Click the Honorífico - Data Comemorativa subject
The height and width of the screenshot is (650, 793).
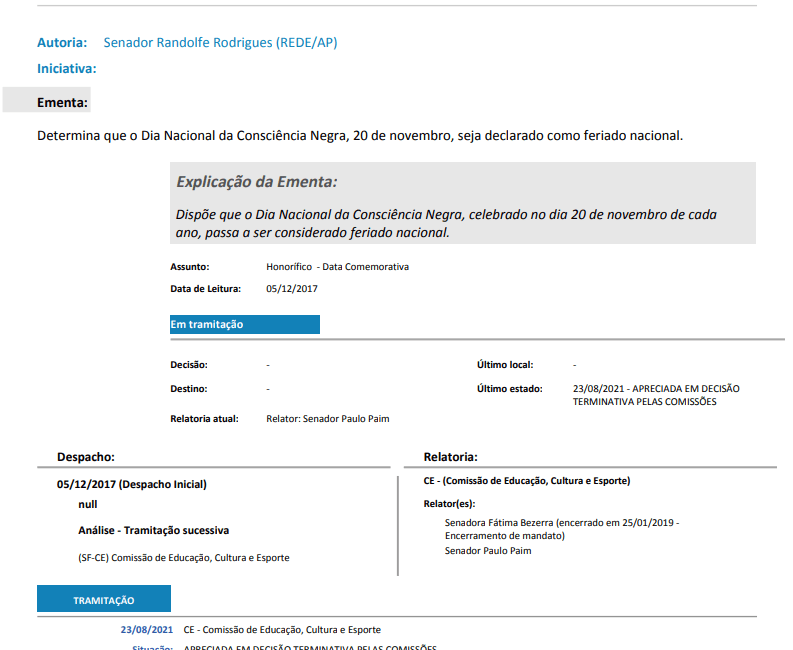pos(337,267)
